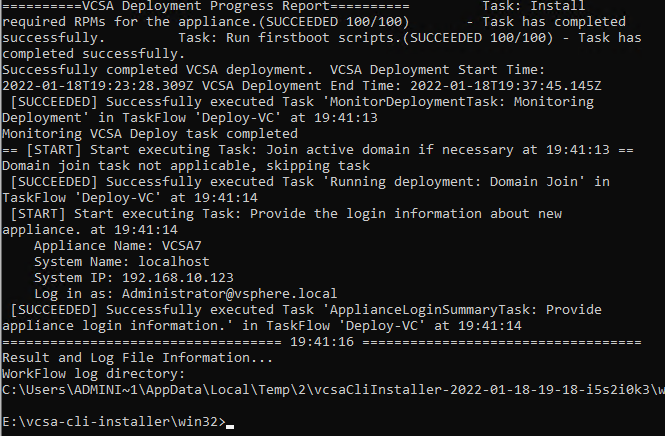
Task: Click the Deployment start timestamp 2022-01-18T19:23:28.309Z
Action: pyautogui.click(x=98, y=86)
